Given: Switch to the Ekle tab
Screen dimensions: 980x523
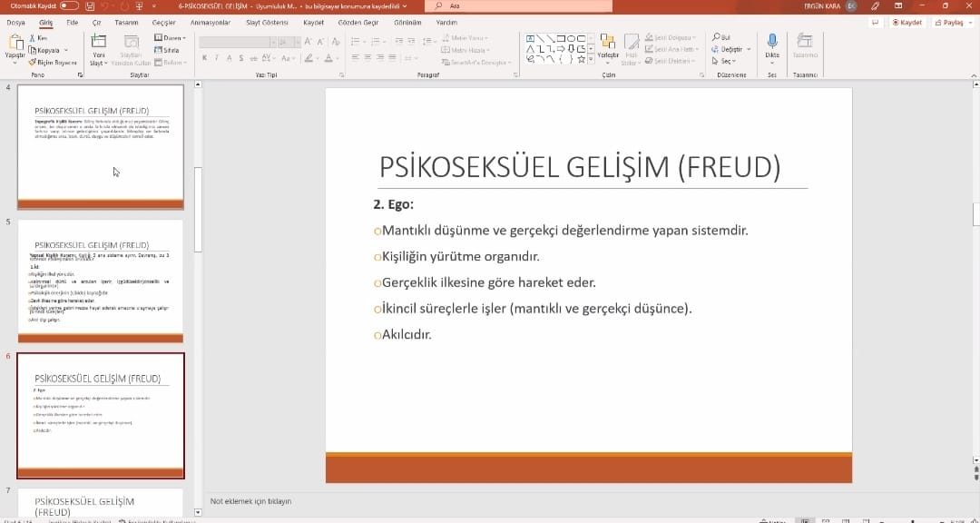Looking at the screenshot, I should (x=73, y=23).
